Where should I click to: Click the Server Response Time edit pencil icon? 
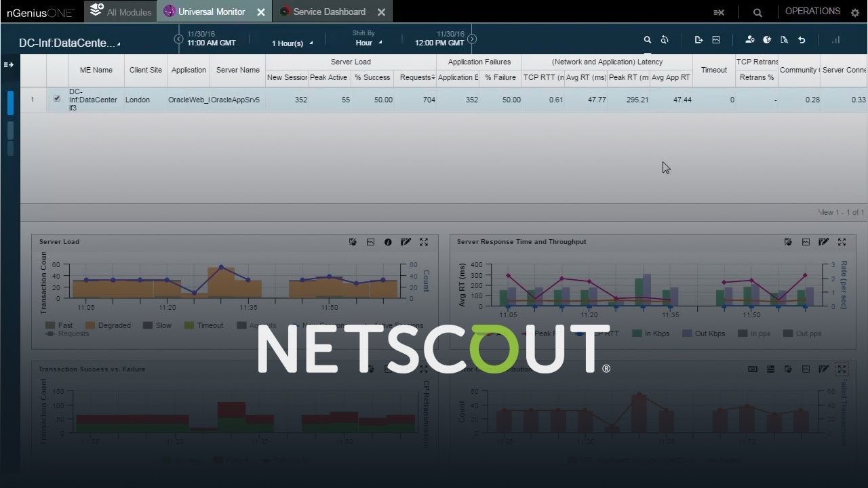point(823,242)
